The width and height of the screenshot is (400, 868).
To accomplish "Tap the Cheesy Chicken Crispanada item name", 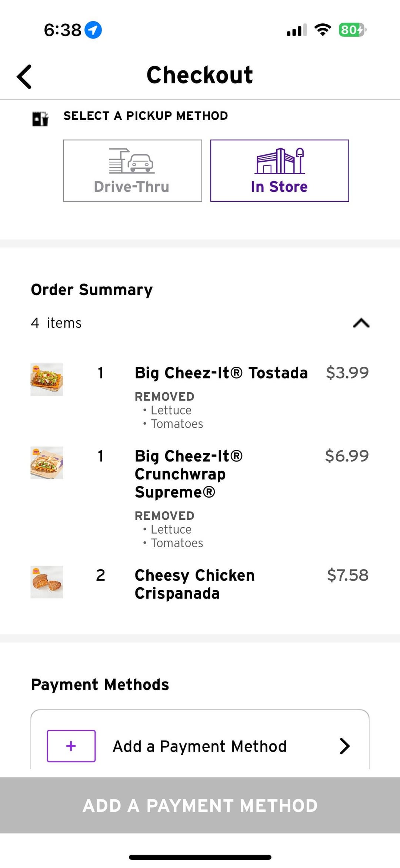I will [x=194, y=584].
